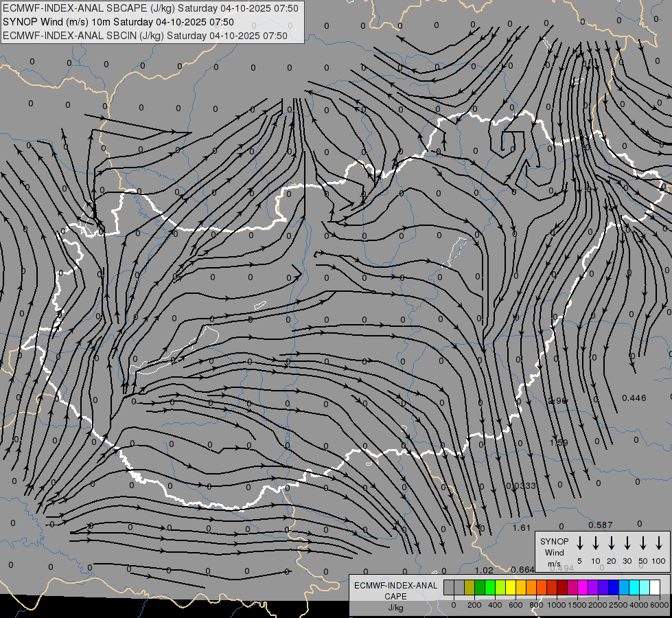Click the wind arrow labeled 30 m/s
Image resolution: width=672 pixels, height=618 pixels.
pos(627,542)
